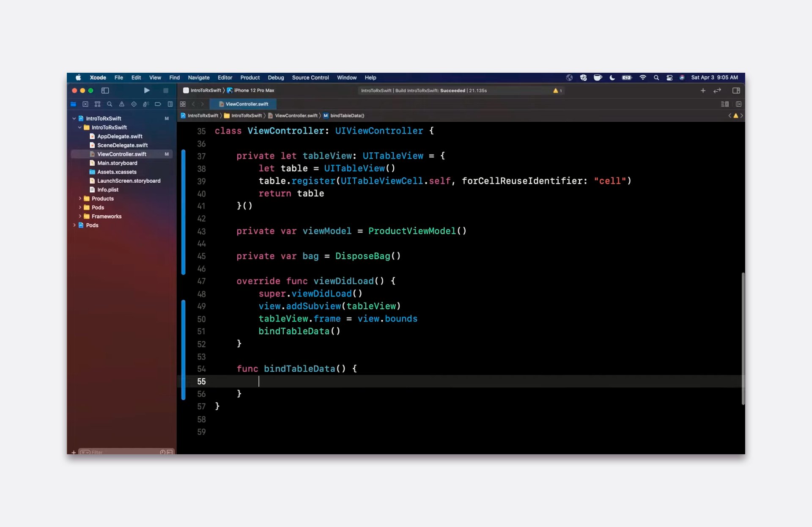Run the project with the Play button
Image resolution: width=812 pixels, height=527 pixels.
coord(146,91)
